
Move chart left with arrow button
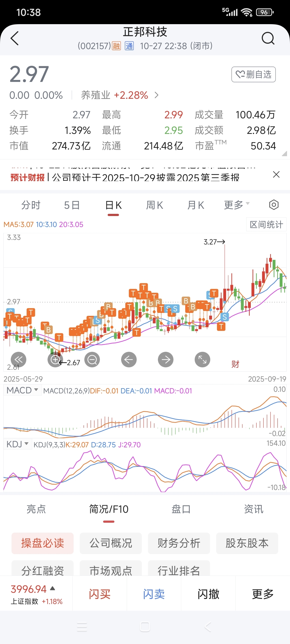click(x=129, y=360)
